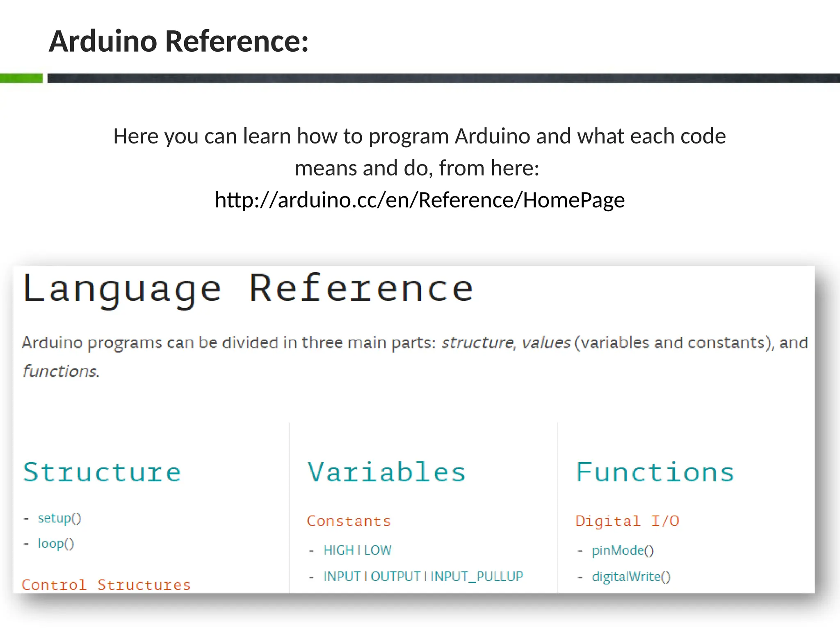
Task: Select the Variables column heading
Action: point(386,472)
